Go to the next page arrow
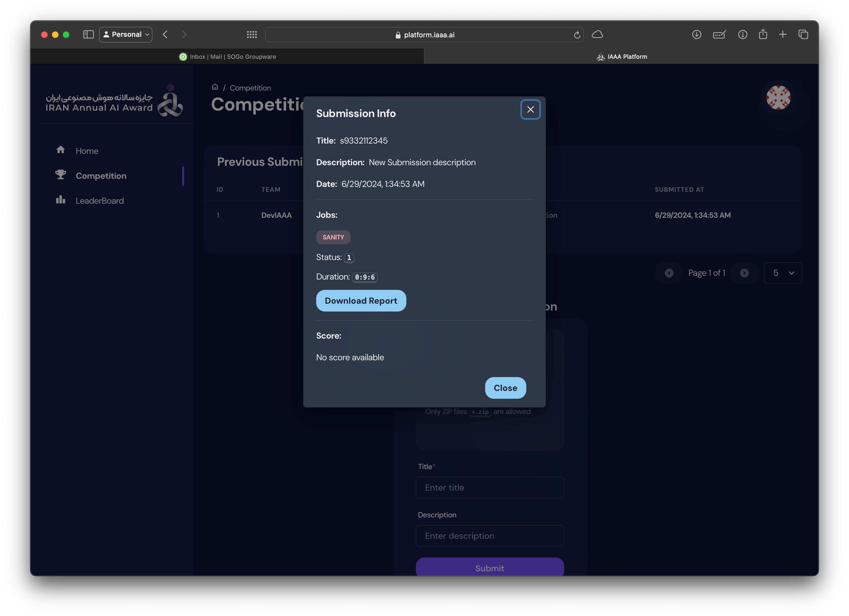 click(x=744, y=273)
